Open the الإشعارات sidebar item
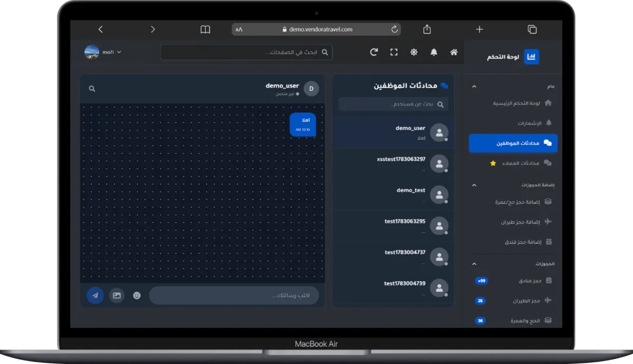Image resolution: width=633 pixels, height=364 pixels. click(513, 123)
